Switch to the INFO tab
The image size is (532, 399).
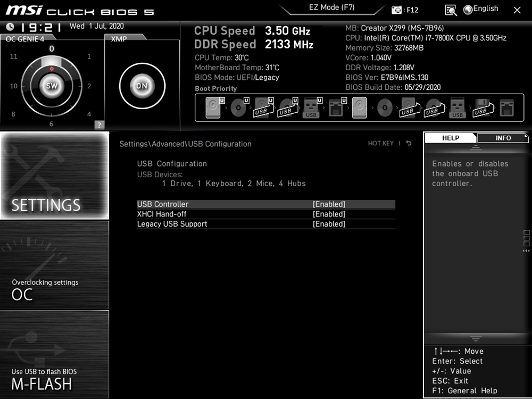coord(503,138)
